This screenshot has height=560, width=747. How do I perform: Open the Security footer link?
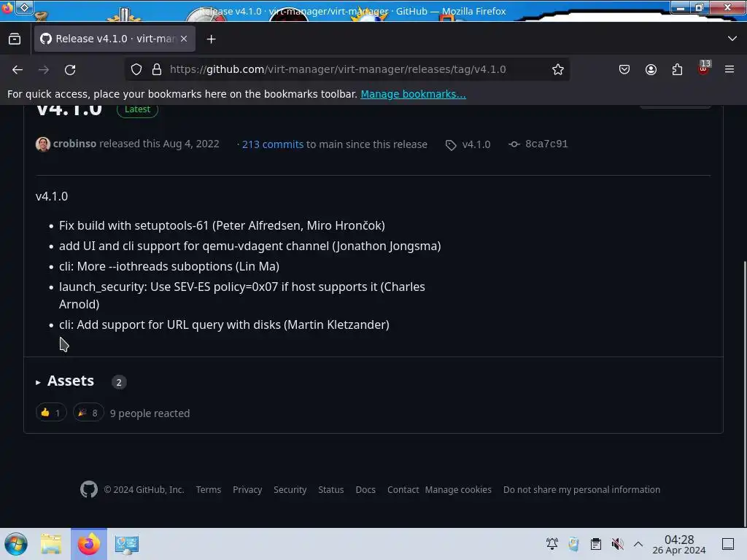pyautogui.click(x=290, y=489)
